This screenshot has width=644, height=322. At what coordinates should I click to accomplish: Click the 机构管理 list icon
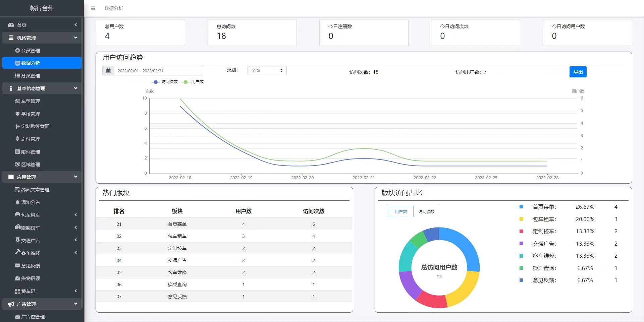pyautogui.click(x=11, y=38)
